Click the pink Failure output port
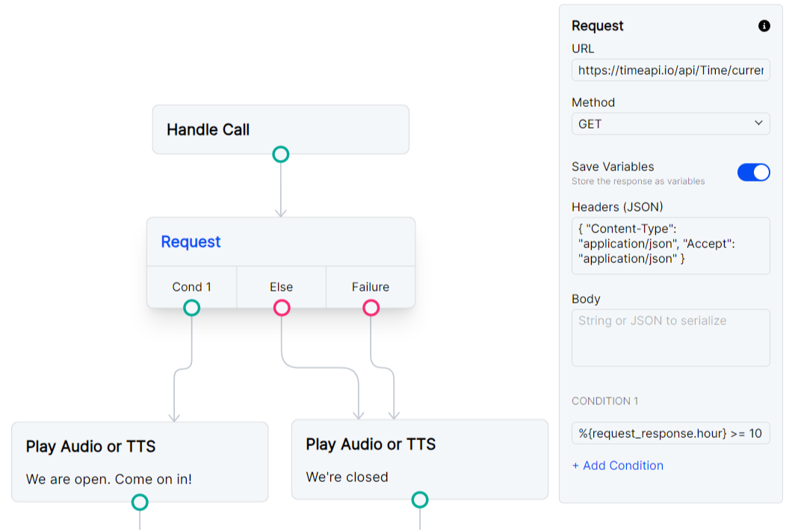The width and height of the screenshot is (792, 532). tap(371, 307)
